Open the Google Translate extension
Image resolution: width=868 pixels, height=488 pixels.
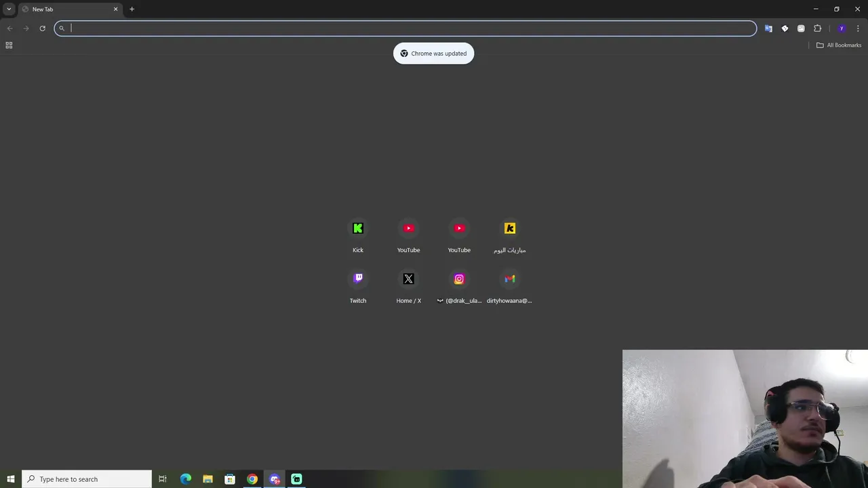768,28
